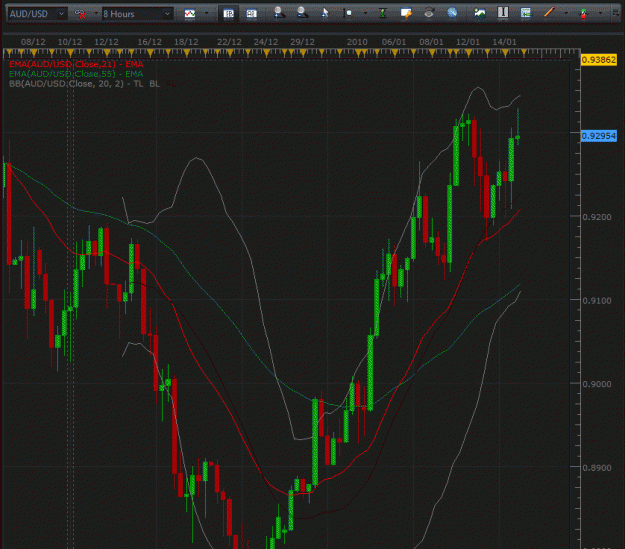Image resolution: width=625 pixels, height=549 pixels.
Task: Click the green vertical scale icon
Action: tap(383, 14)
